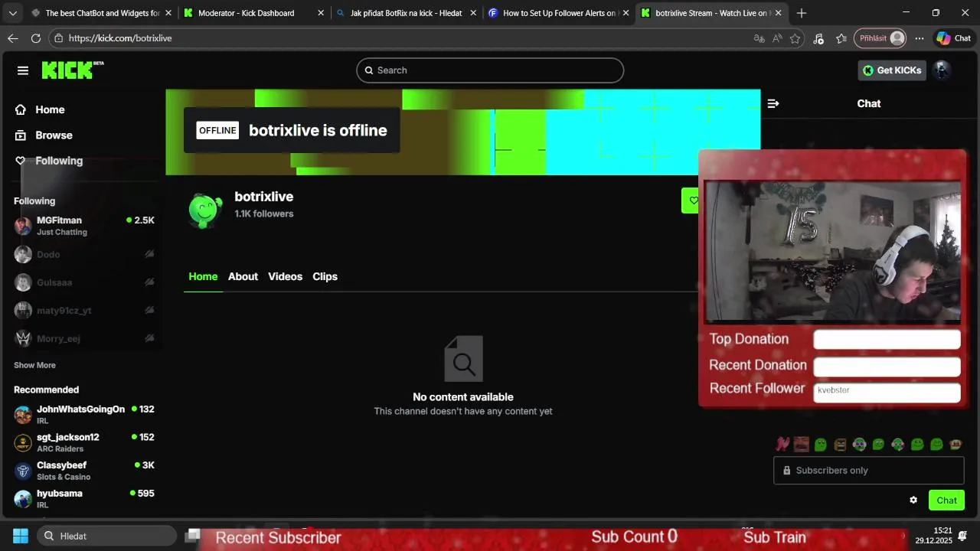Viewport: 980px width, 551px height.
Task: Open sgt_jackson12 ARC Raiders stream
Action: 84,442
